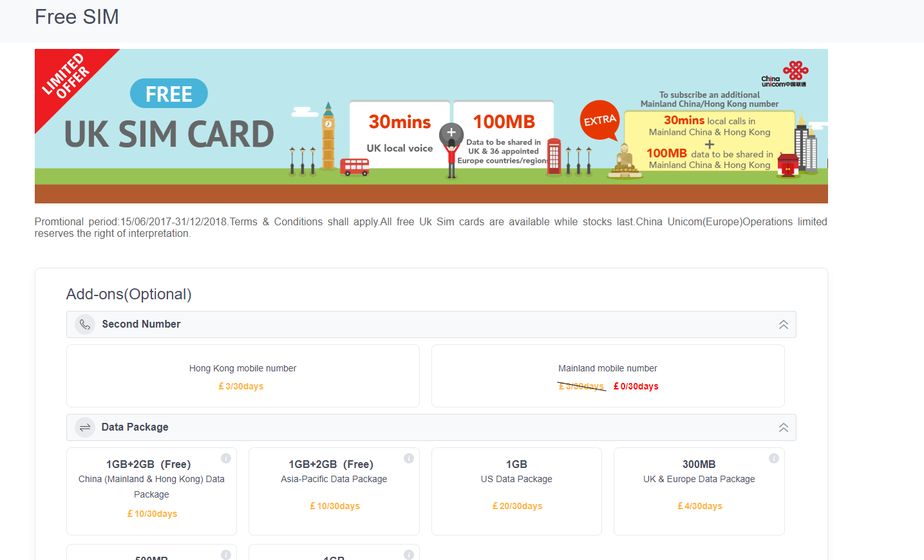Viewport: 924px width, 560px height.
Task: Click the phone icon beside Second Number
Action: click(85, 324)
